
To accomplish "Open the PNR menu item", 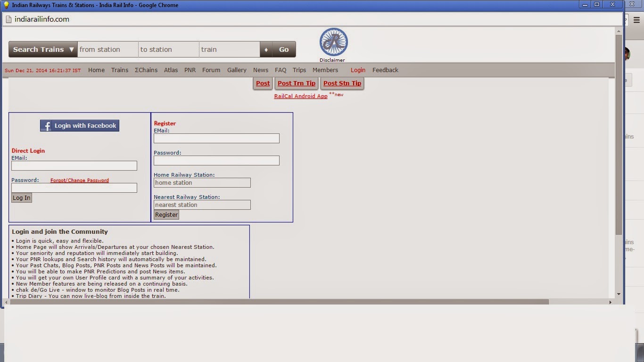I will click(x=190, y=70).
